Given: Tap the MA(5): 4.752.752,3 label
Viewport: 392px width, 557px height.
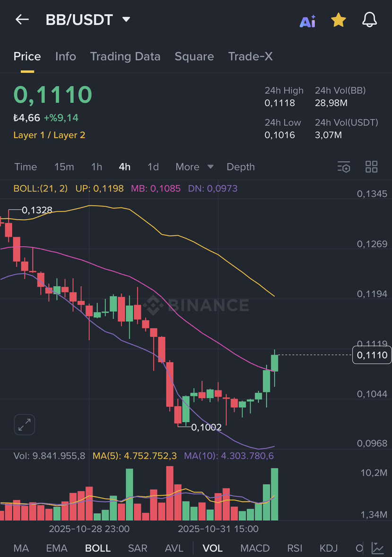Looking at the screenshot, I should (135, 456).
